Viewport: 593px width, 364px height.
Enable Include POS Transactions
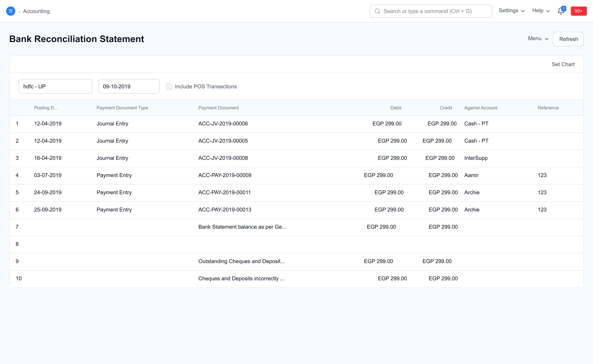(169, 86)
